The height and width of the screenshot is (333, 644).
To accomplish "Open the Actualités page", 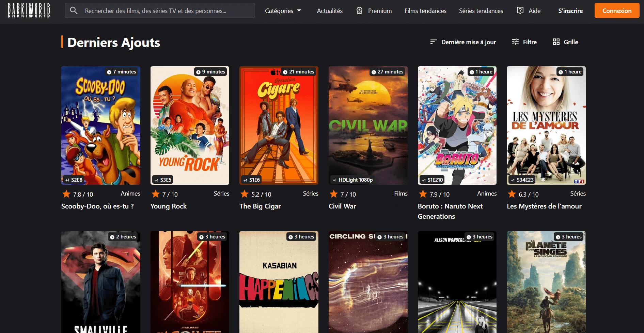I will tap(330, 11).
